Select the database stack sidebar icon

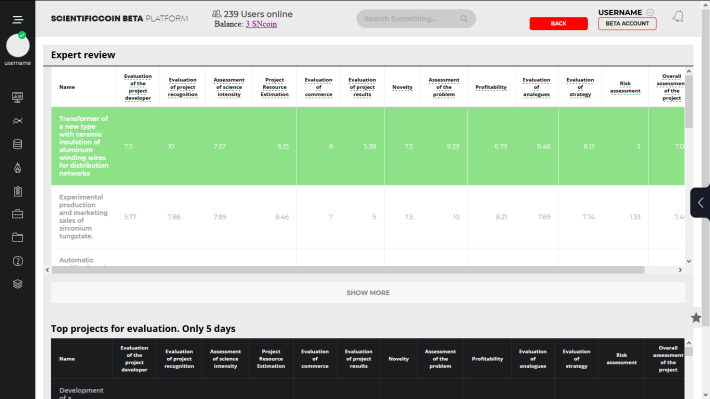(x=18, y=144)
